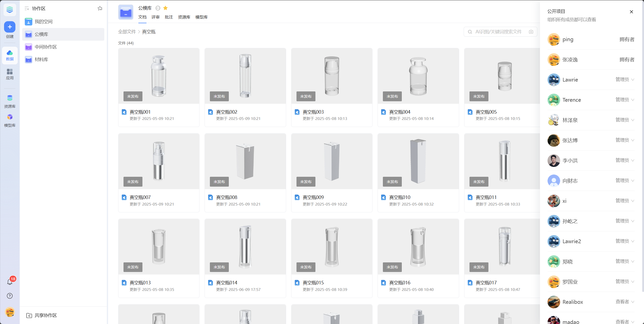
Task: Click the 真空瓶 breadcrumb
Action: (149, 32)
